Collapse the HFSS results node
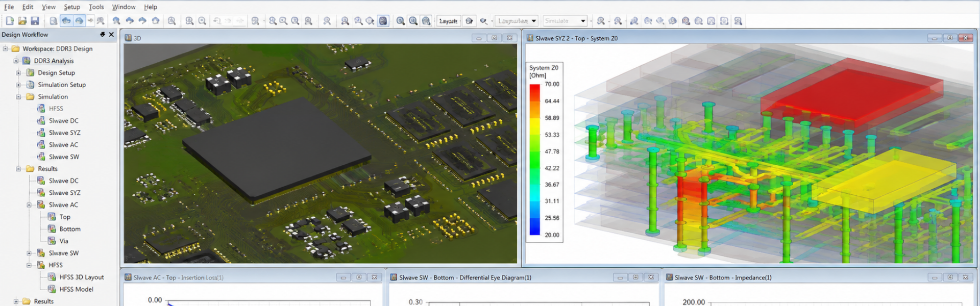 coord(29,265)
